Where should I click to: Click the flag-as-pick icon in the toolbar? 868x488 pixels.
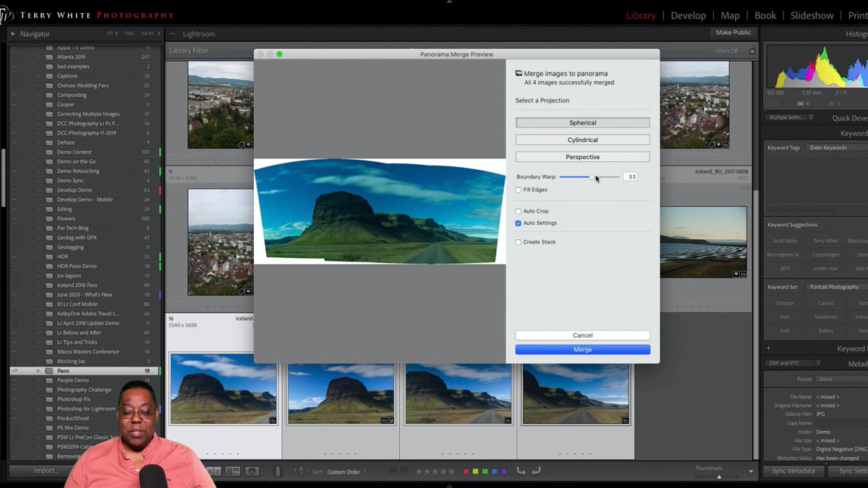click(392, 471)
